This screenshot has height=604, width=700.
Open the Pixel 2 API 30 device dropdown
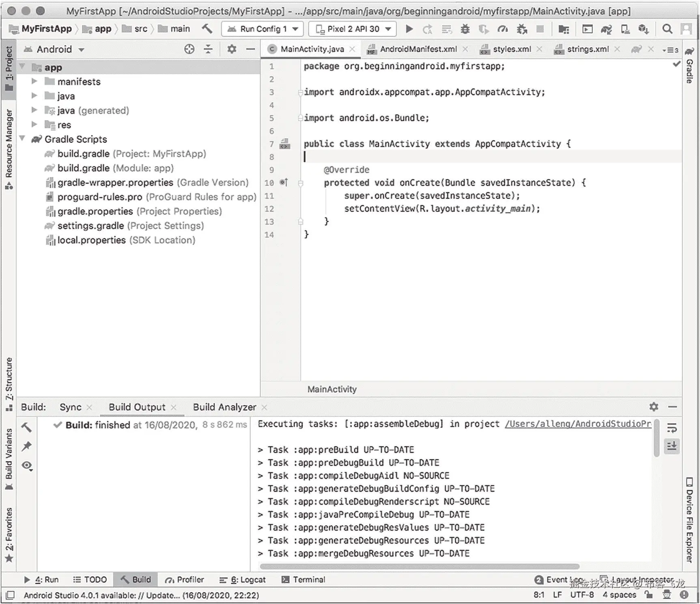[352, 29]
